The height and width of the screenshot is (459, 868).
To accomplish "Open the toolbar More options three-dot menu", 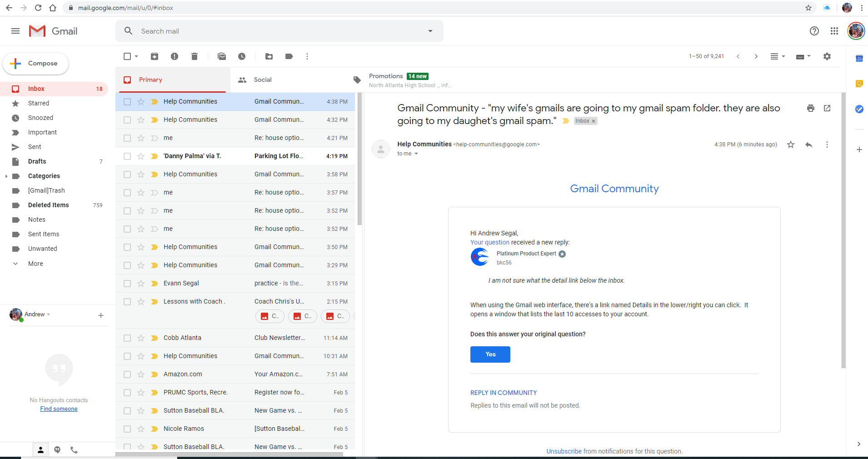I will tap(307, 56).
